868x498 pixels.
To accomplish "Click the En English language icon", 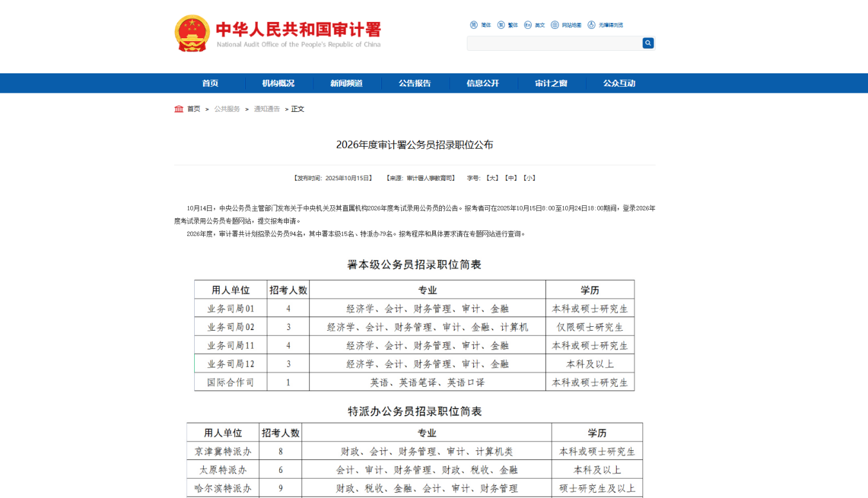I will tap(528, 25).
